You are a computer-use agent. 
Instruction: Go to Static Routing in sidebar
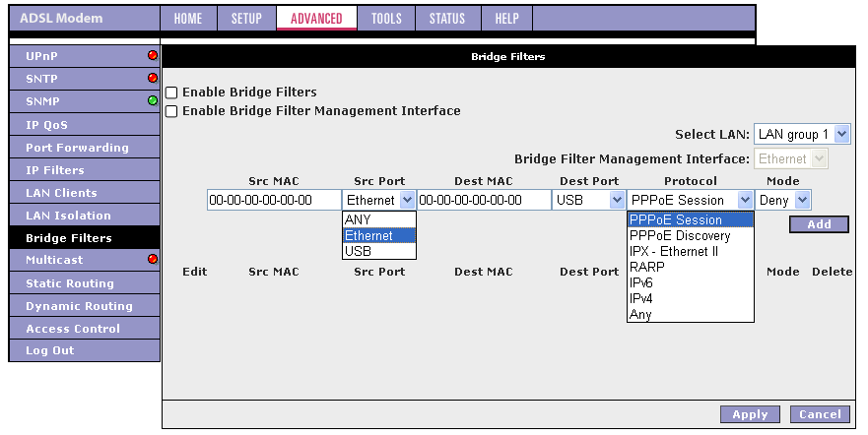point(70,283)
